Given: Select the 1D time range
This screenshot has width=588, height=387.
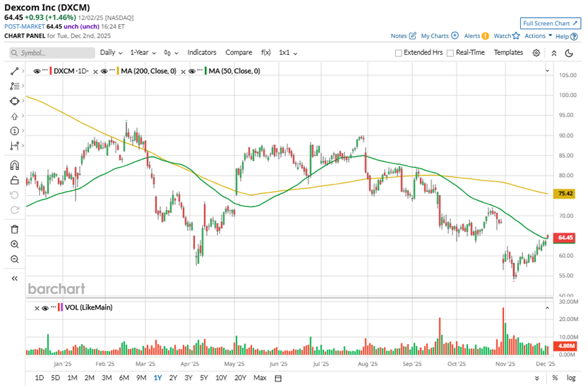Looking at the screenshot, I should (x=39, y=378).
